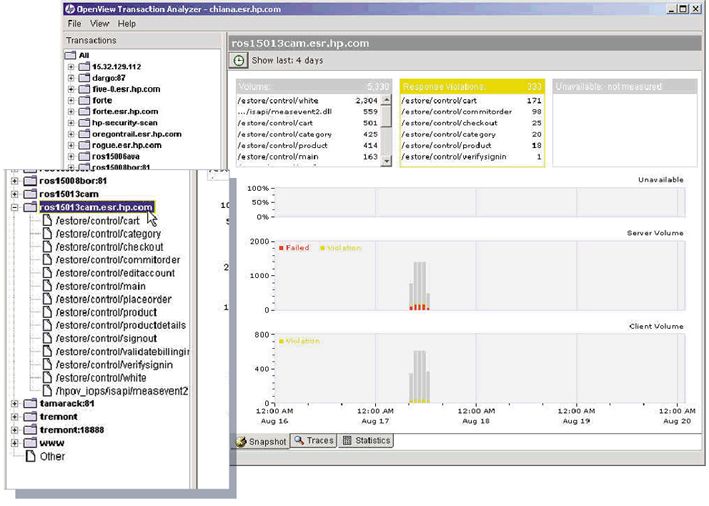The height and width of the screenshot is (506, 709).
Task: Switch to the Statistics tab
Action: point(366,440)
